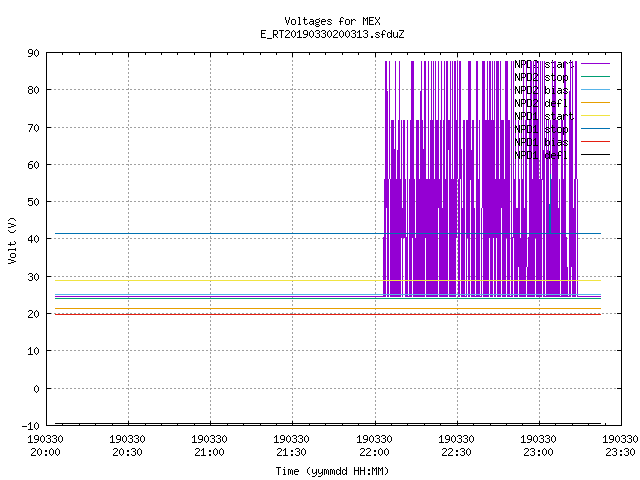Click the 190330 23:00 time tick label
Viewport: 640px width, 480px height.
pyautogui.click(x=538, y=446)
